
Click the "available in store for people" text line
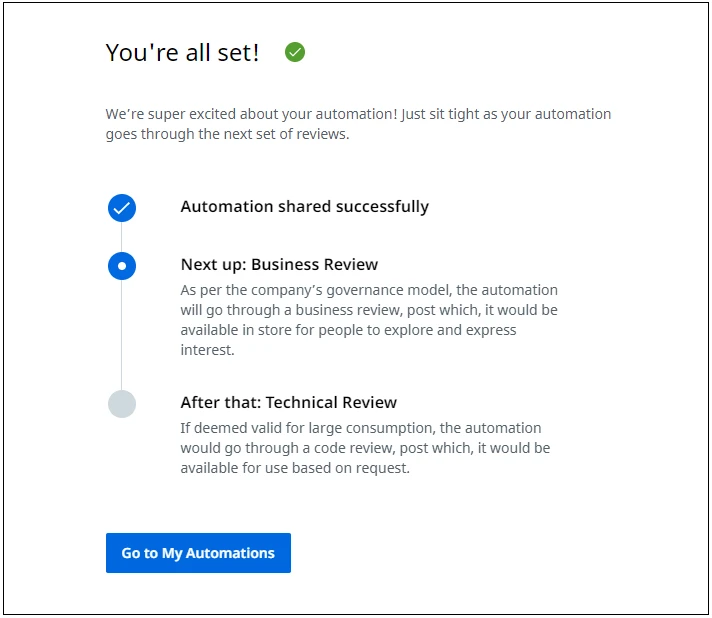[x=348, y=330]
